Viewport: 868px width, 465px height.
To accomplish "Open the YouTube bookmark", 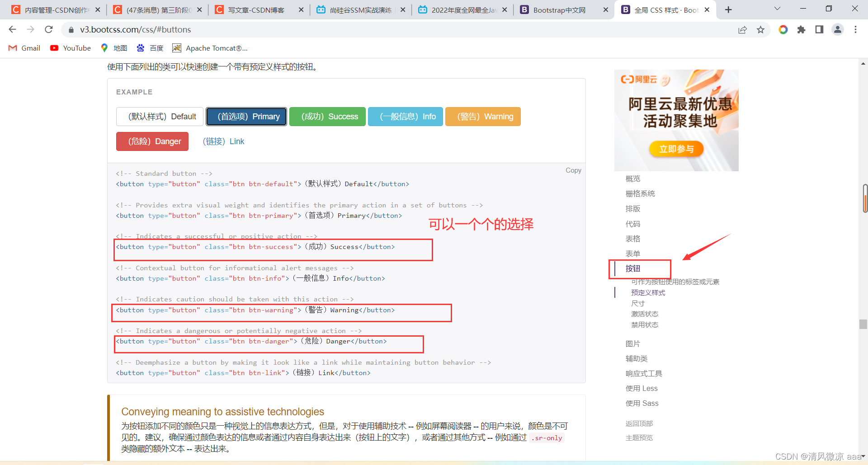I will click(x=70, y=48).
